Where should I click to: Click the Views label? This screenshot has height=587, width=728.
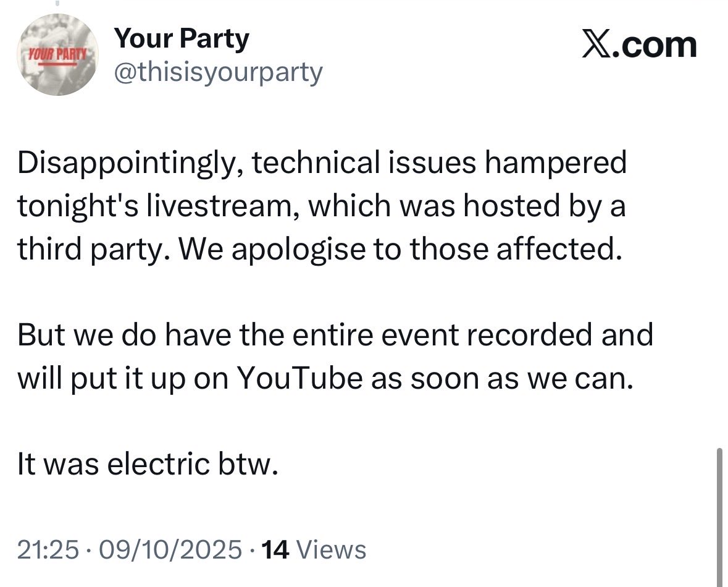[x=332, y=549]
